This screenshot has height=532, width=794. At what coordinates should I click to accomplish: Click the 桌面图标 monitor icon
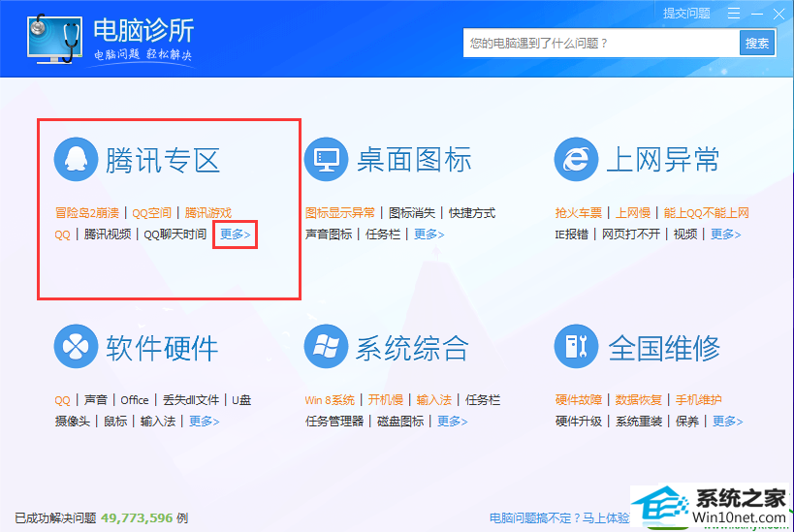coord(326,160)
